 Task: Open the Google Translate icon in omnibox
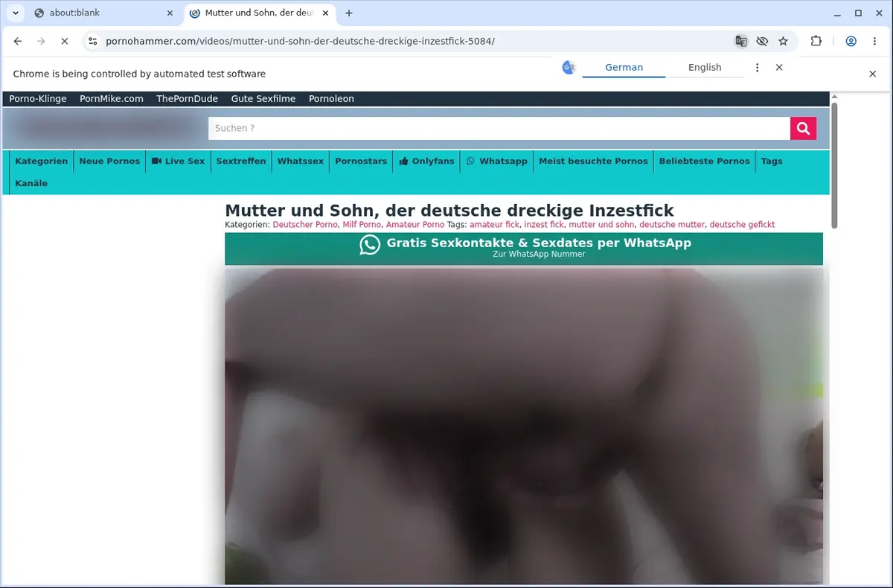[x=741, y=42]
